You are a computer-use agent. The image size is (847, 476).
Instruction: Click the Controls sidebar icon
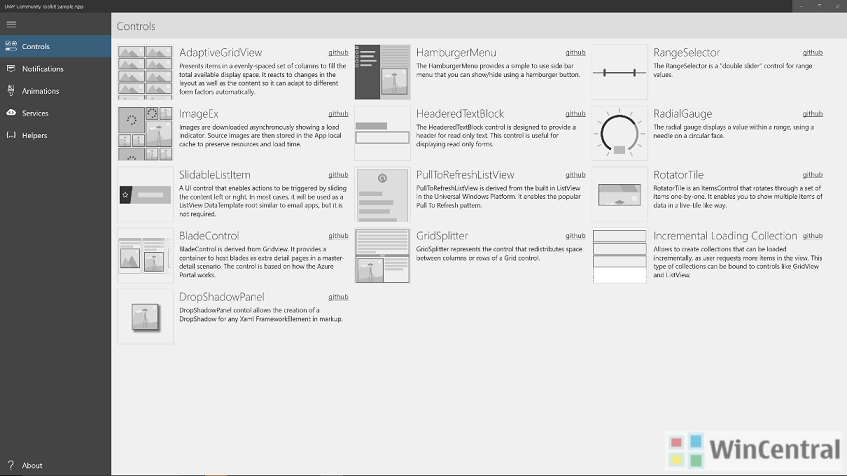click(x=11, y=46)
